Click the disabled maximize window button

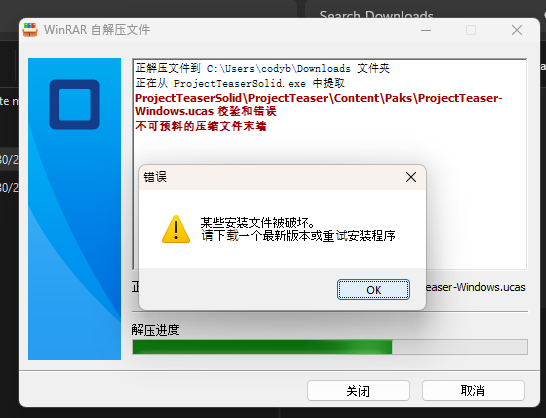tap(471, 30)
